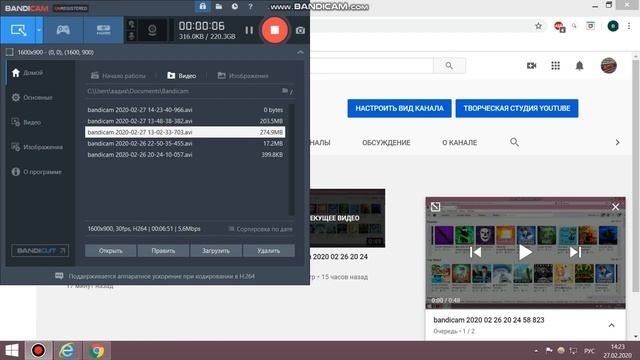Select file bandicam 2020-02-27 13-02-33-703.avi
The image size is (640, 360).
pyautogui.click(x=185, y=132)
